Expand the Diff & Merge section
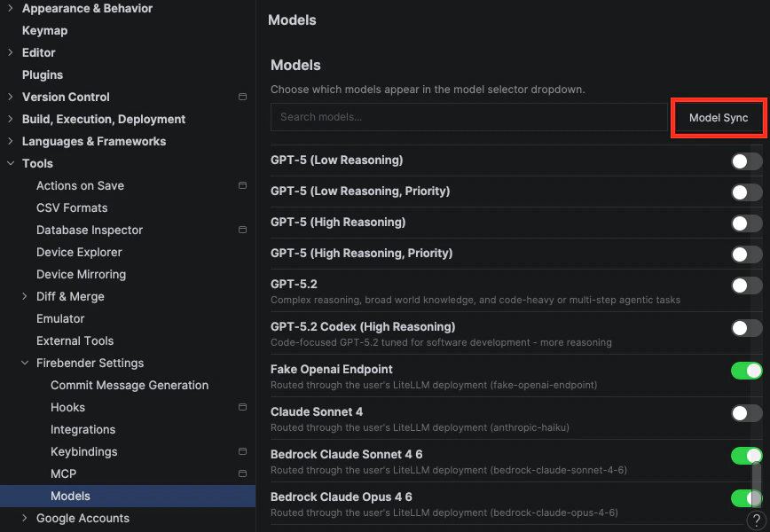 (x=26, y=296)
